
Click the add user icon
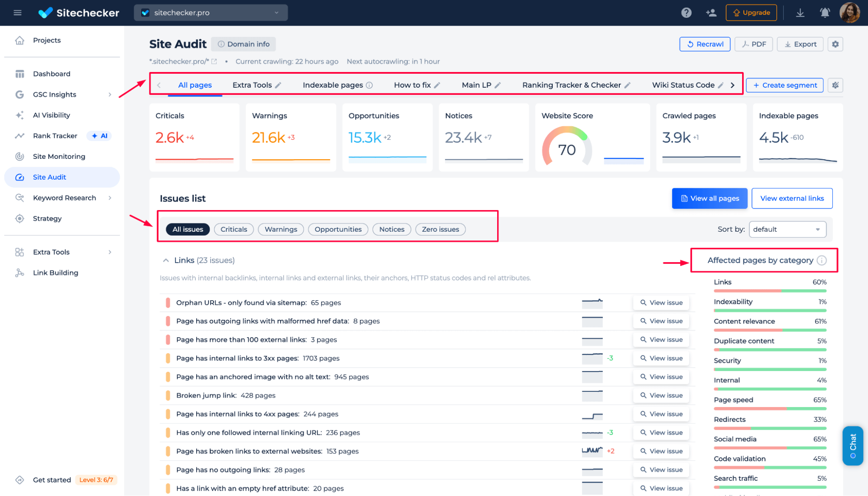point(711,13)
